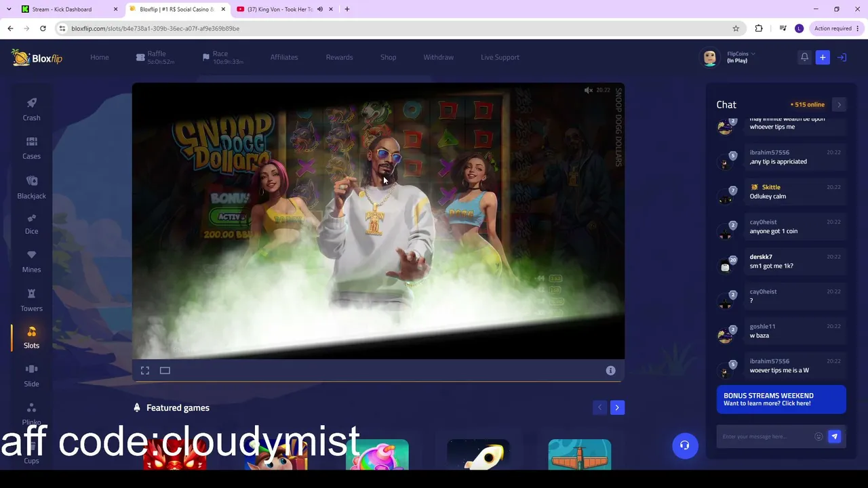Switch slot player to theater mode
Image resolution: width=868 pixels, height=488 pixels.
click(165, 371)
